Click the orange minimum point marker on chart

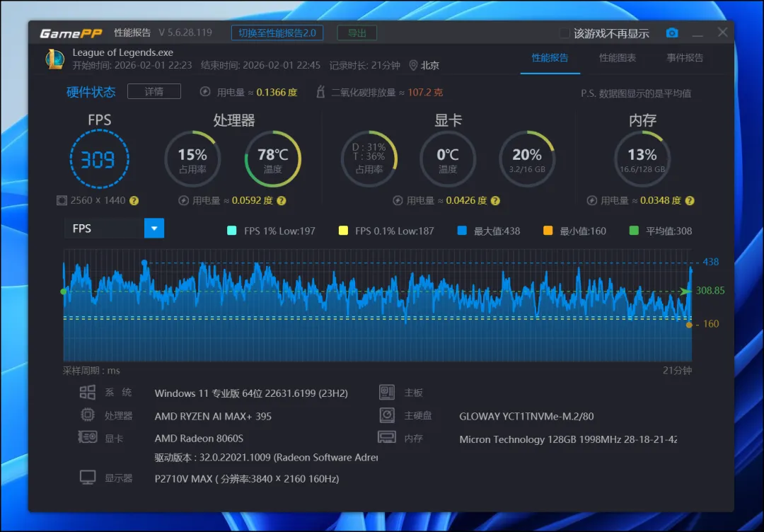click(x=689, y=325)
